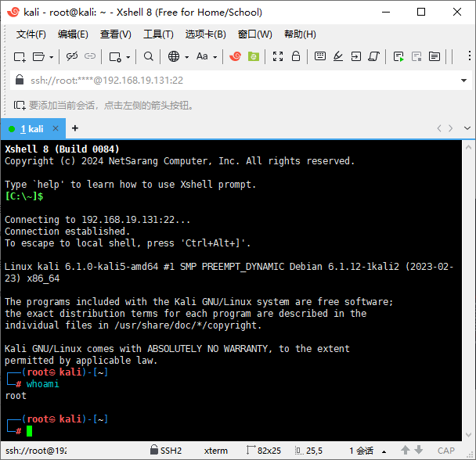
Task: Click the New session toolbar icon
Action: coord(20,57)
